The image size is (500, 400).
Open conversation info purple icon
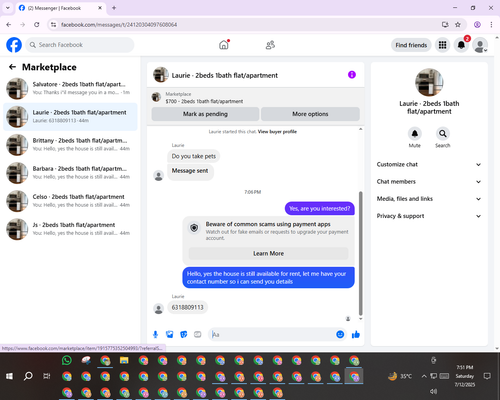coord(352,75)
